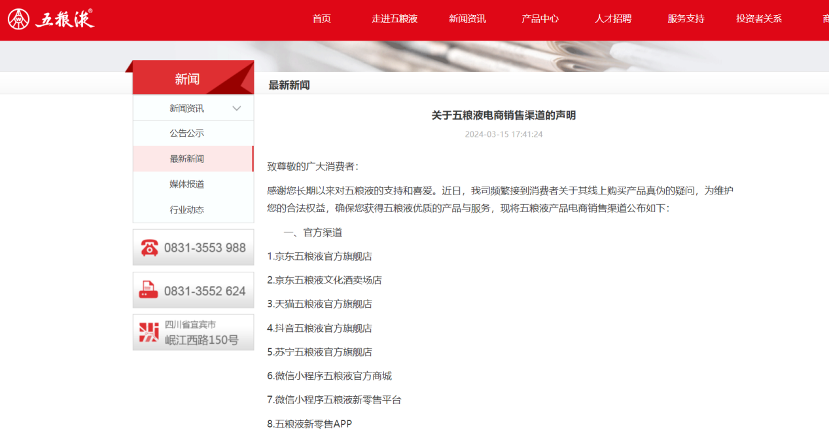Collapse the 新闻资讯 sidebar chevron
This screenshot has width=830, height=438.
coord(237,109)
